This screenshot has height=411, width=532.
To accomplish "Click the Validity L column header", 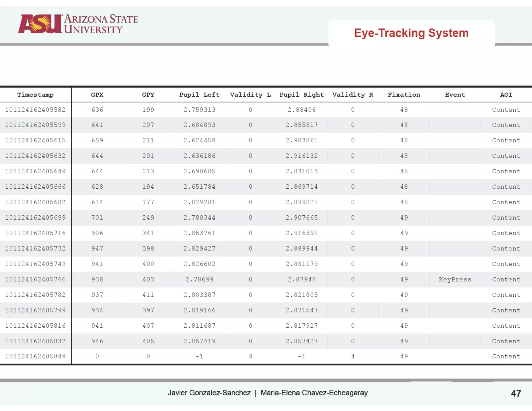I will pyautogui.click(x=250, y=95).
